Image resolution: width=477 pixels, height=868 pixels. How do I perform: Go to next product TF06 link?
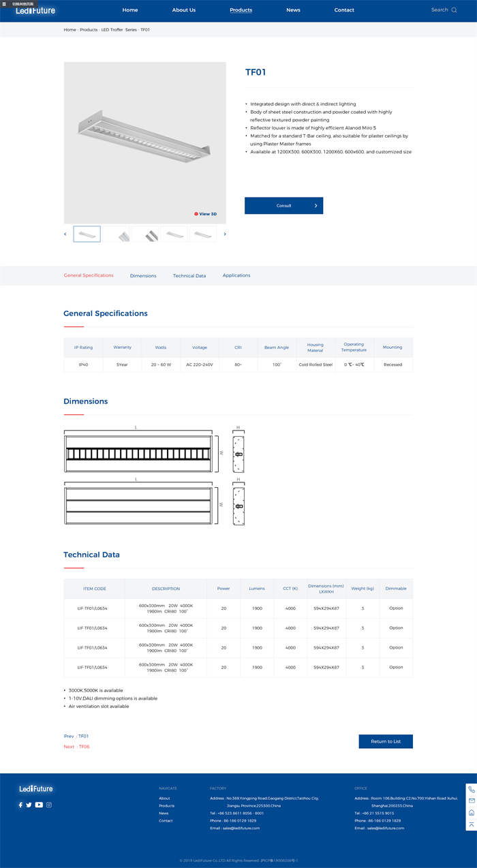76,747
